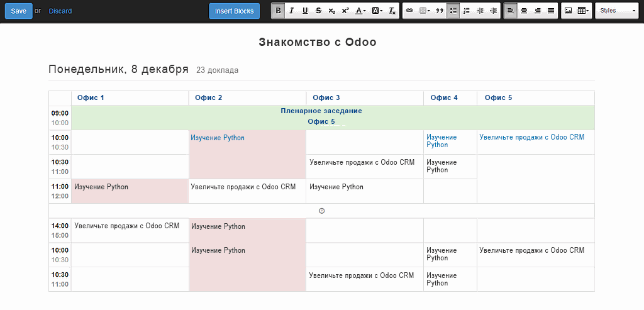Screen dimensions: 644x310
Task: Toggle bold formatting in toolbar
Action: [279, 11]
